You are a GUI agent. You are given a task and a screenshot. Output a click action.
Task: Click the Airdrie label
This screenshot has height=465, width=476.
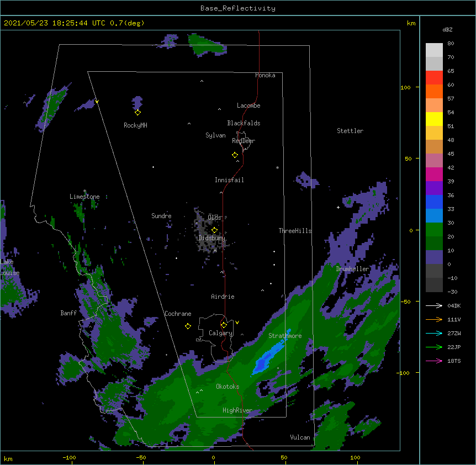tap(223, 297)
